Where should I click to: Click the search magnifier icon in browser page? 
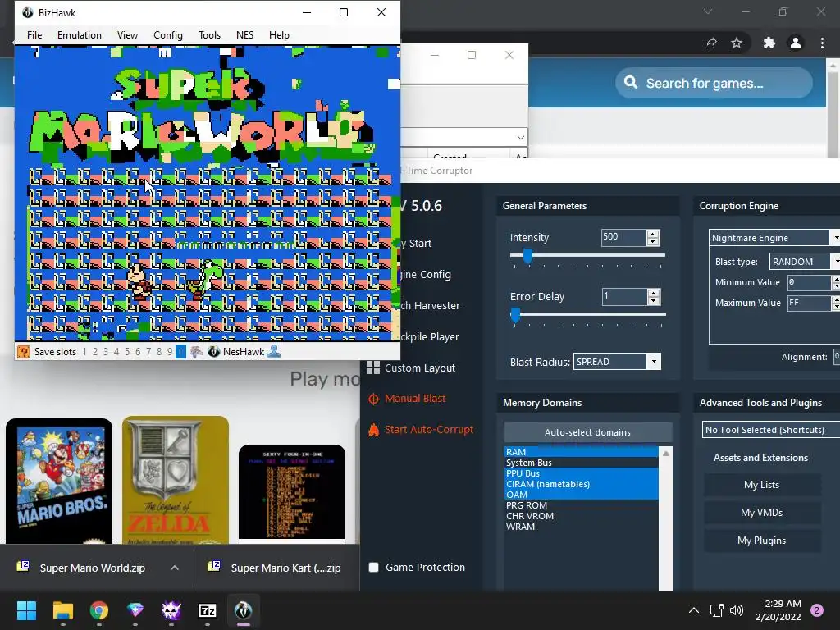(631, 83)
